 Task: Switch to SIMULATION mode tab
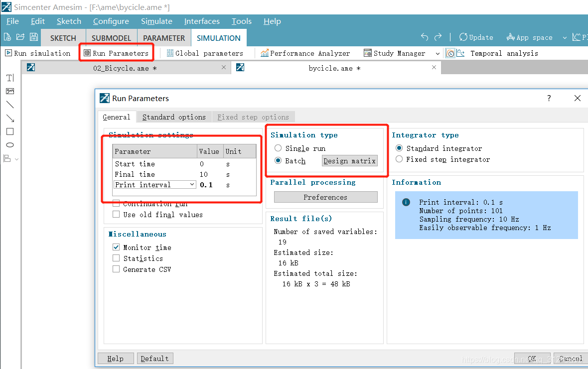219,38
